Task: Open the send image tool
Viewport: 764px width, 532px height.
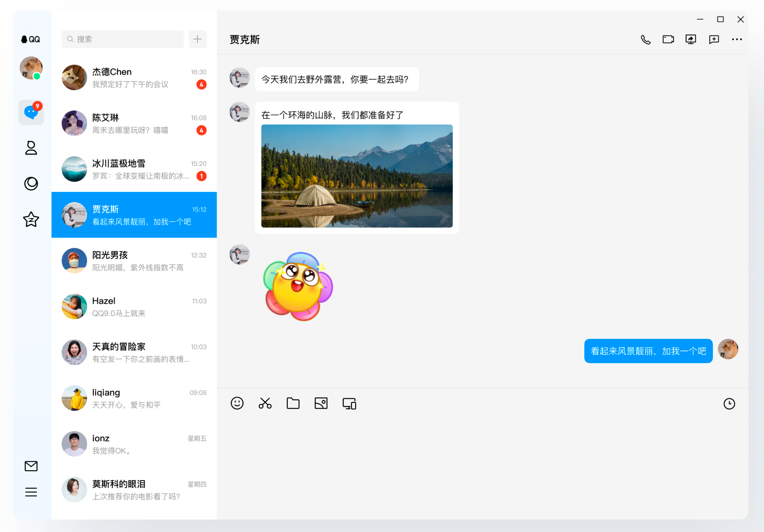Action: click(321, 403)
